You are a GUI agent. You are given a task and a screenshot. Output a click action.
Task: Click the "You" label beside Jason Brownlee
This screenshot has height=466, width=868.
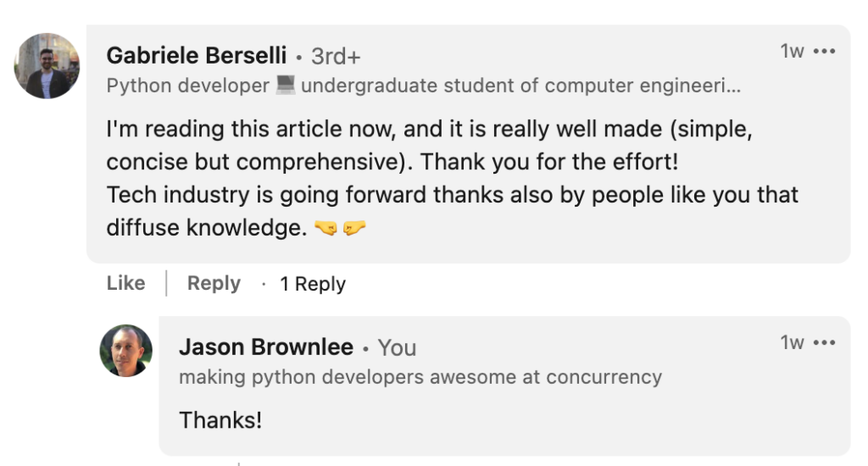[x=397, y=348]
